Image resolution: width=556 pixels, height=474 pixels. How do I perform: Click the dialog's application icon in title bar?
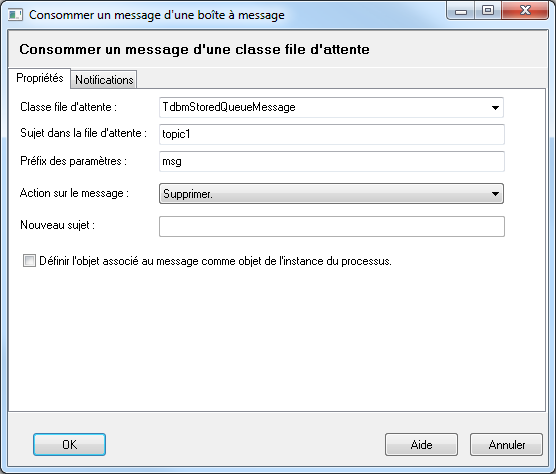[15, 15]
